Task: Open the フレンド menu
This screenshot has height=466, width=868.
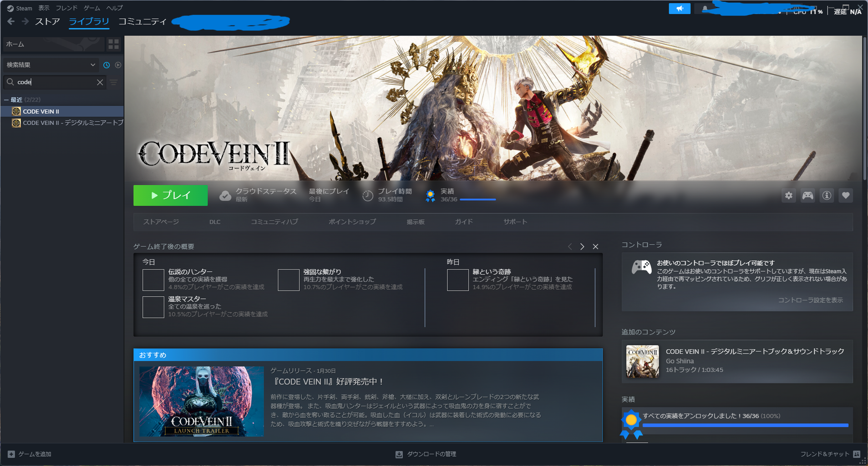Action: 66,8
